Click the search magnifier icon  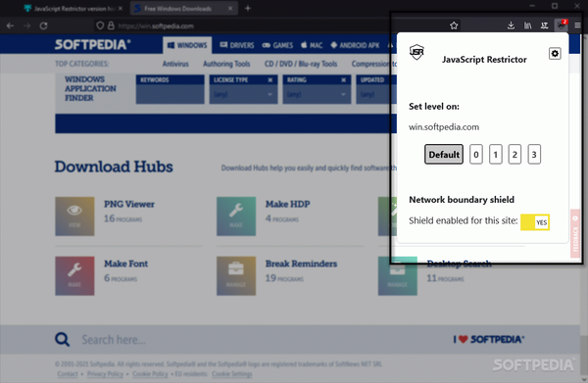point(63,340)
